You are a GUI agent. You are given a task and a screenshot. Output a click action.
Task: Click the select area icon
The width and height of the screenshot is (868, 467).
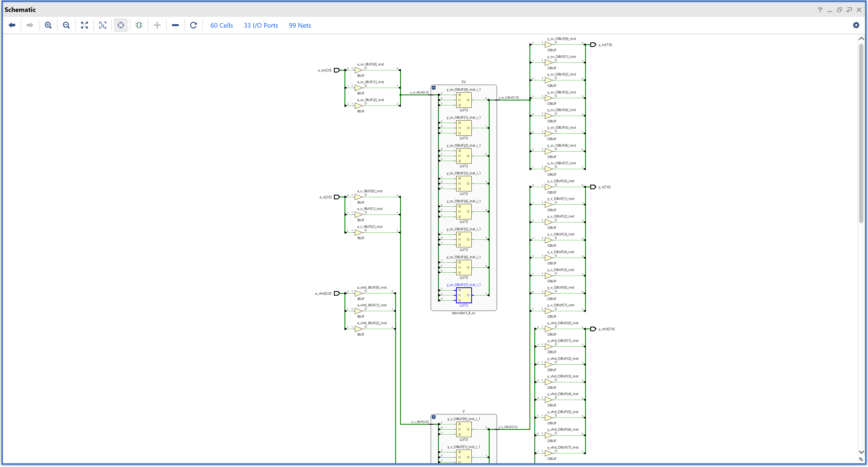pos(103,25)
